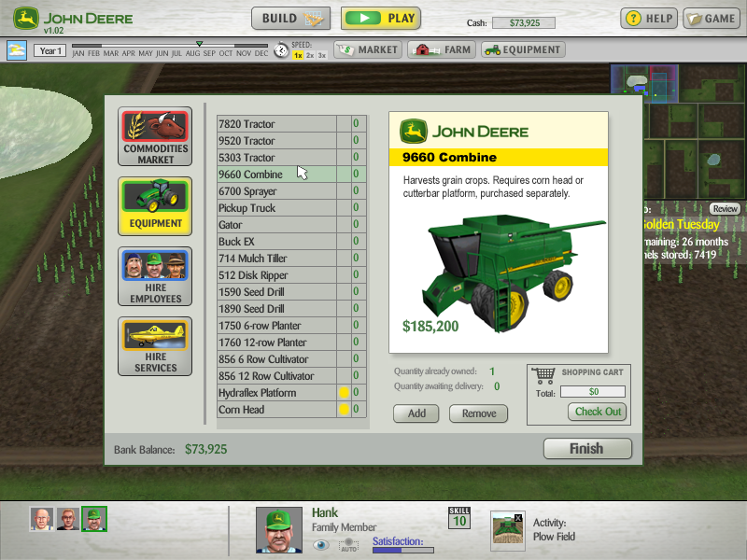Open the Market tab in toolbar
The width and height of the screenshot is (747, 560).
[367, 49]
